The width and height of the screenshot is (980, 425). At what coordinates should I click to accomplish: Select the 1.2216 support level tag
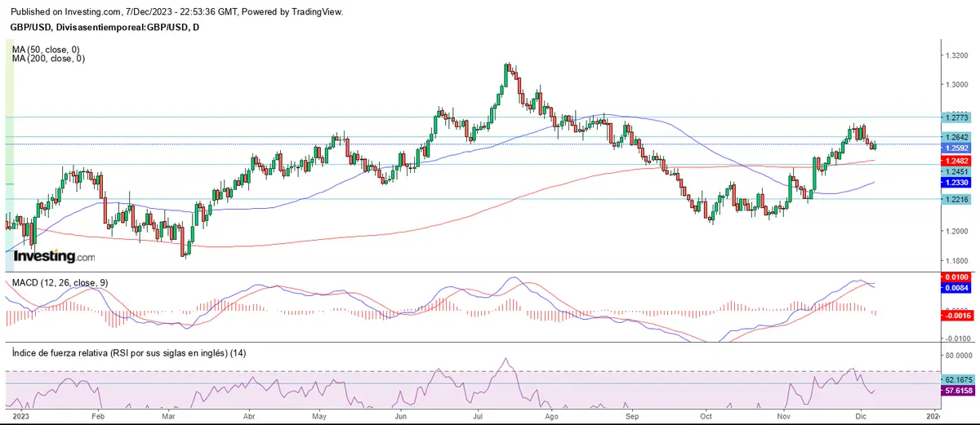pos(955,199)
